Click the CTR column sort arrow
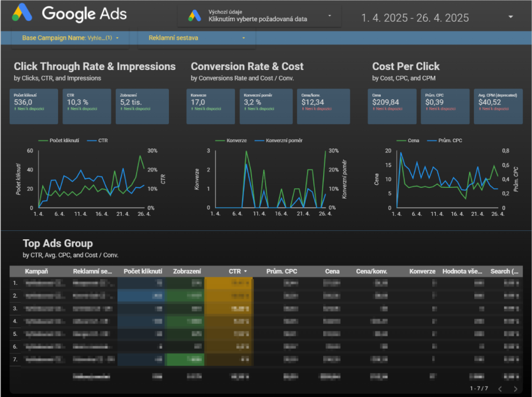Viewport: 532px width, 397px height. pos(246,271)
